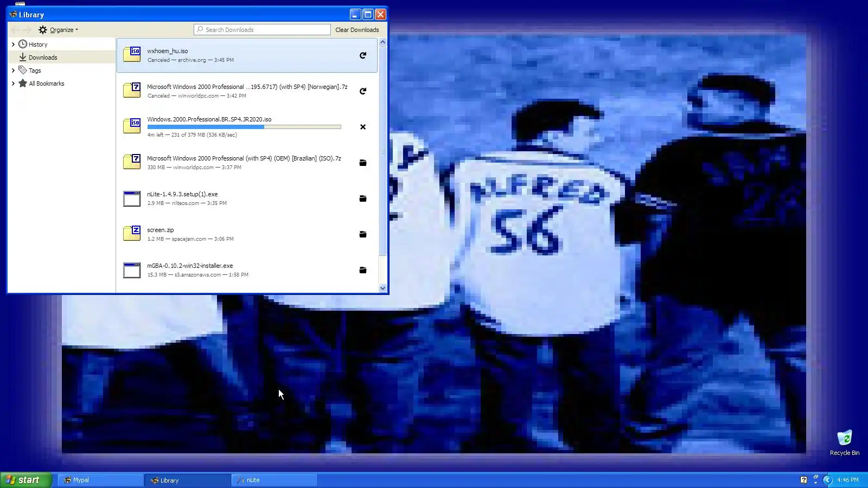Click the '4m left — 231 of 379 MB' status text
Viewport: 868px width, 488px height.
pyautogui.click(x=192, y=135)
